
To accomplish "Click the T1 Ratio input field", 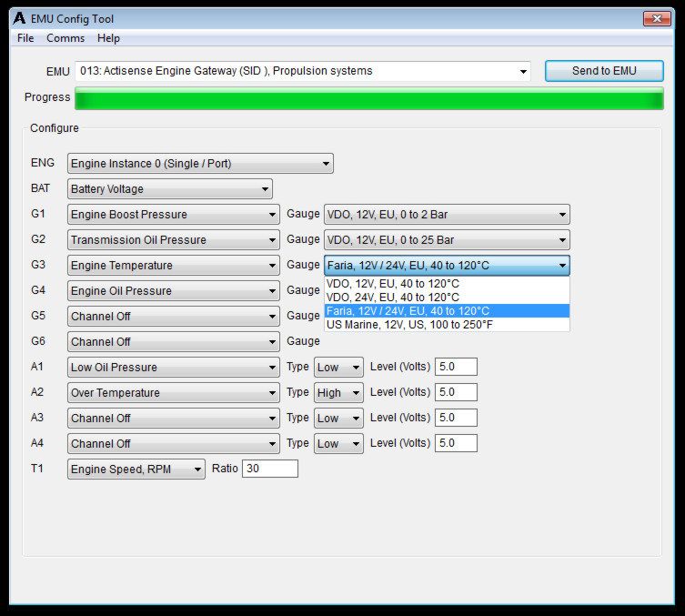I will tap(270, 469).
